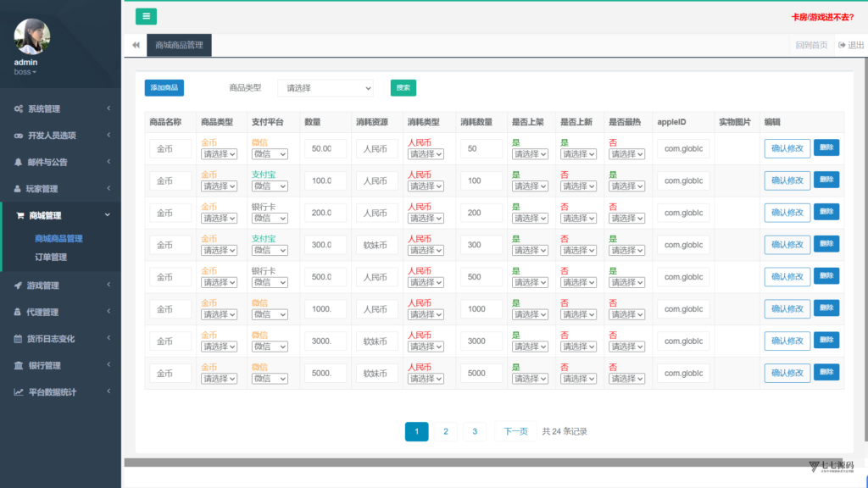This screenshot has width=868, height=488.
Task: Expand the boss role dropdown under admin
Action: (x=25, y=72)
